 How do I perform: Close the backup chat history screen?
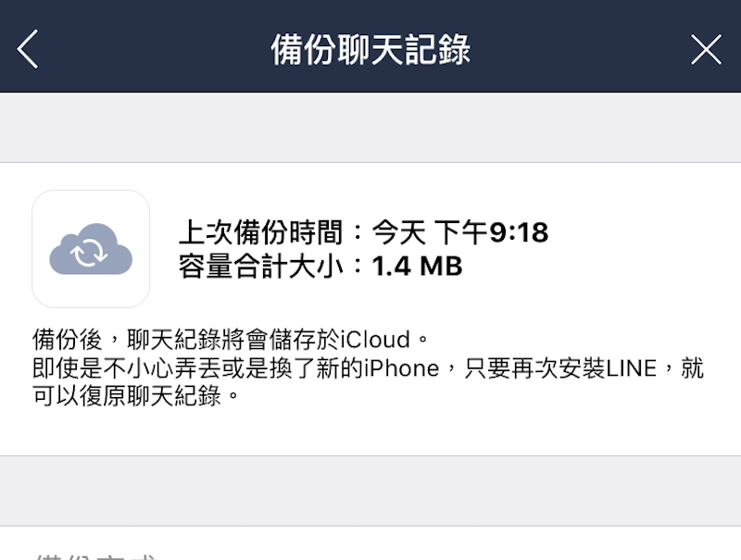706,49
